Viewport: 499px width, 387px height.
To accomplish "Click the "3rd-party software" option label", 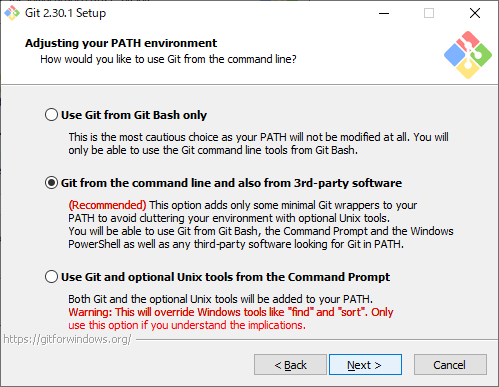I will [231, 183].
